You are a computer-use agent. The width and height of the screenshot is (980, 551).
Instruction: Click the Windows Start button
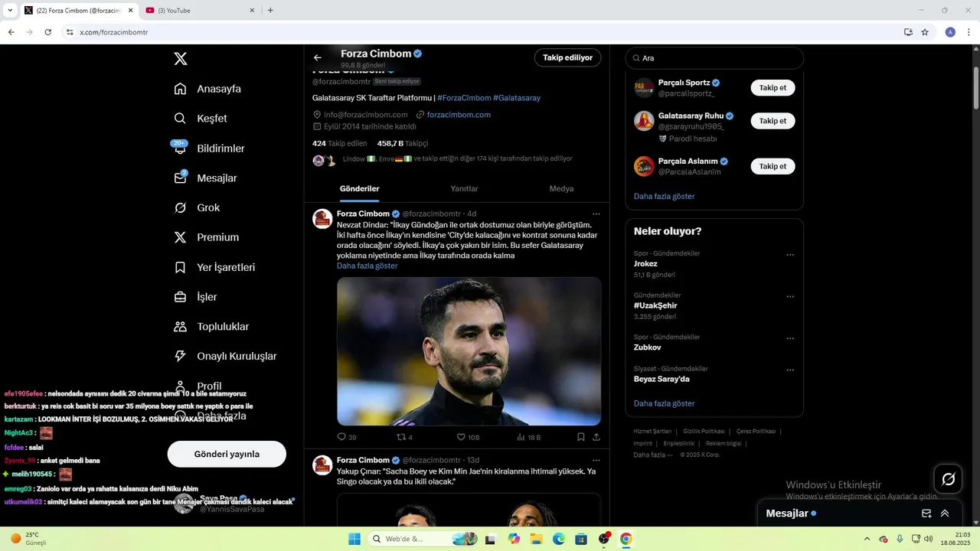(354, 539)
